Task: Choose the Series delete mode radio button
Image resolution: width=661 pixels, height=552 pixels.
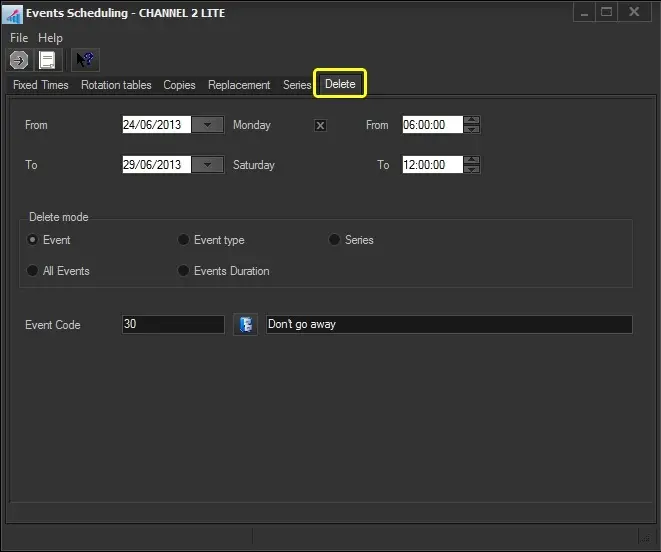Action: tap(334, 240)
